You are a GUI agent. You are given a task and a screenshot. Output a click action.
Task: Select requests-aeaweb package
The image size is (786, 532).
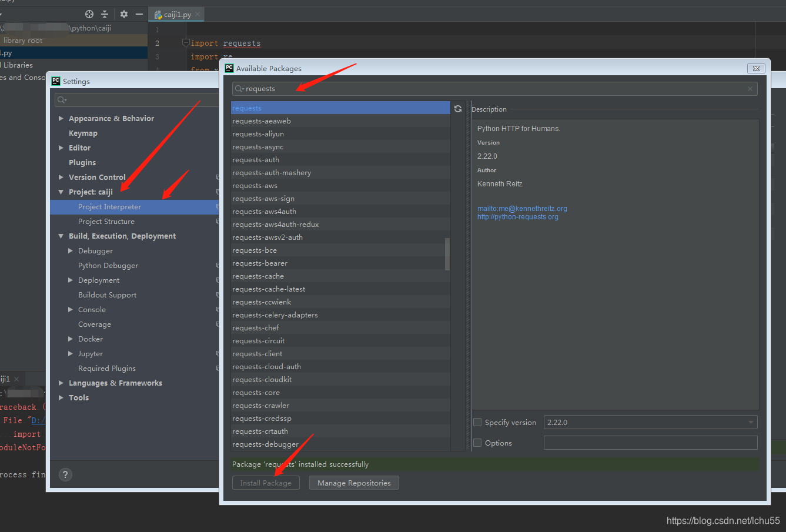click(x=340, y=121)
